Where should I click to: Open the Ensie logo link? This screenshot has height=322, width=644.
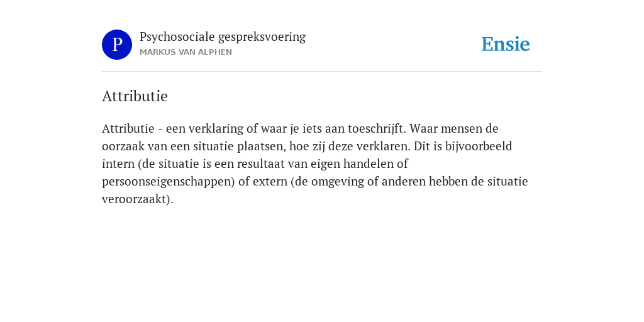(x=506, y=44)
